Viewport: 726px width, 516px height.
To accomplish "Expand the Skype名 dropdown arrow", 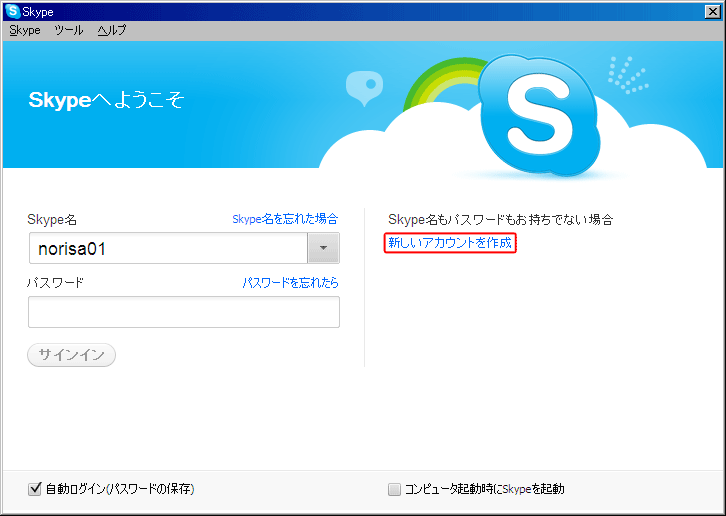I will (x=323, y=248).
